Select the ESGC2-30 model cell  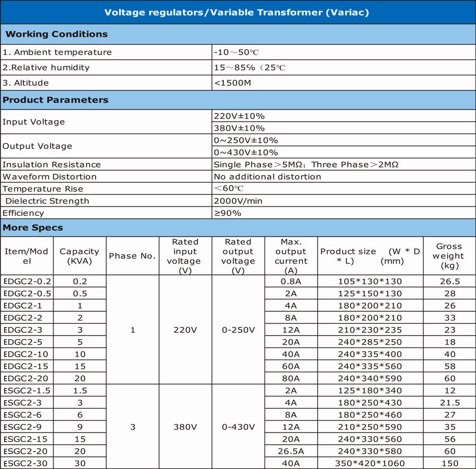27,463
